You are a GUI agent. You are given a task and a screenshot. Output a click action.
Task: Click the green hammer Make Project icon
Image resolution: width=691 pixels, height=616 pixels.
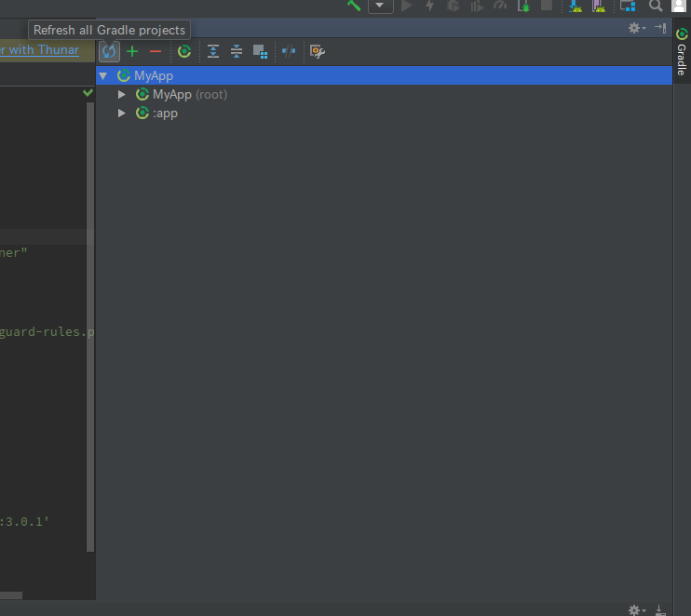click(354, 6)
